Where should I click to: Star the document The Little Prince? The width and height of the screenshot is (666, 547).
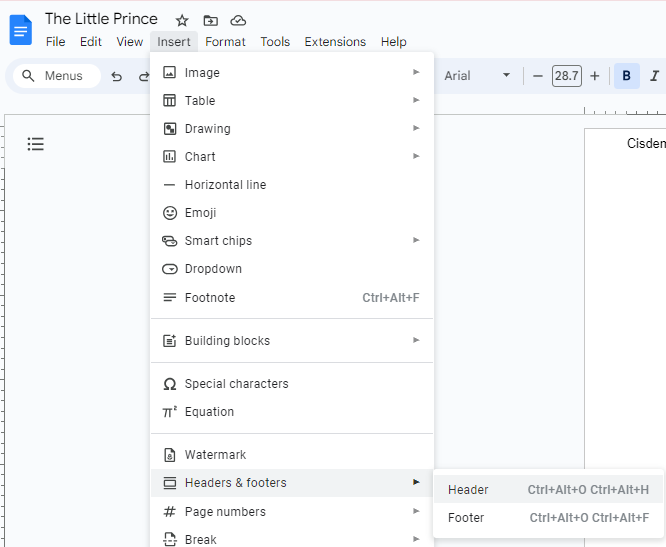(182, 20)
